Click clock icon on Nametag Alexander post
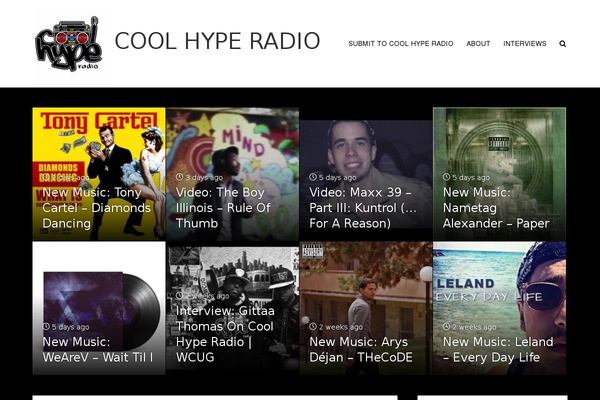This screenshot has width=600, height=400. point(447,177)
